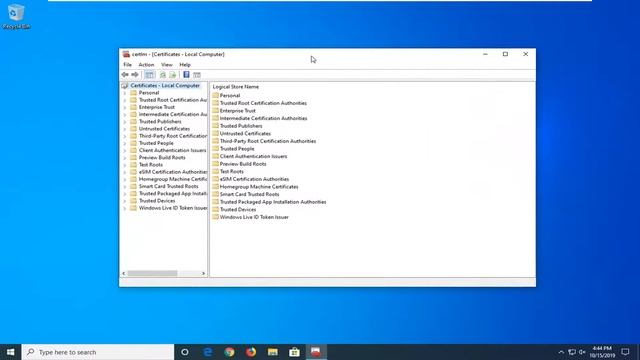Select Trusted Packaged App Installation Authorities row
The width and height of the screenshot is (640, 360).
coord(273,202)
